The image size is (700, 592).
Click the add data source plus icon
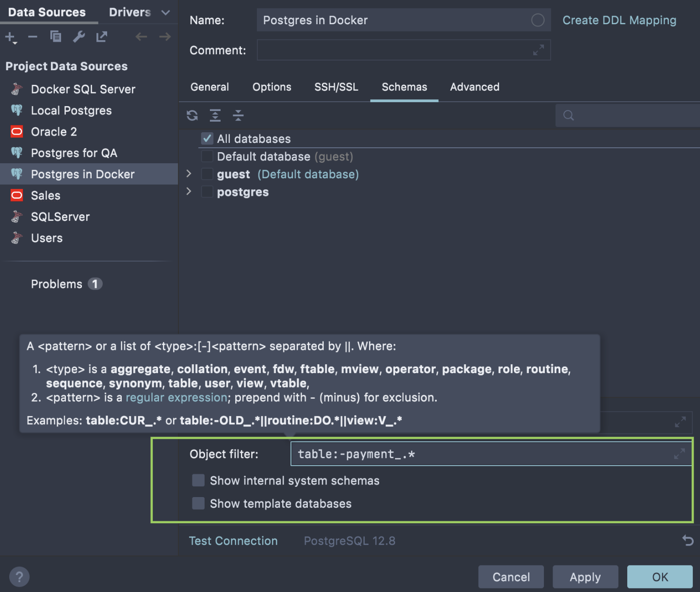click(x=10, y=37)
